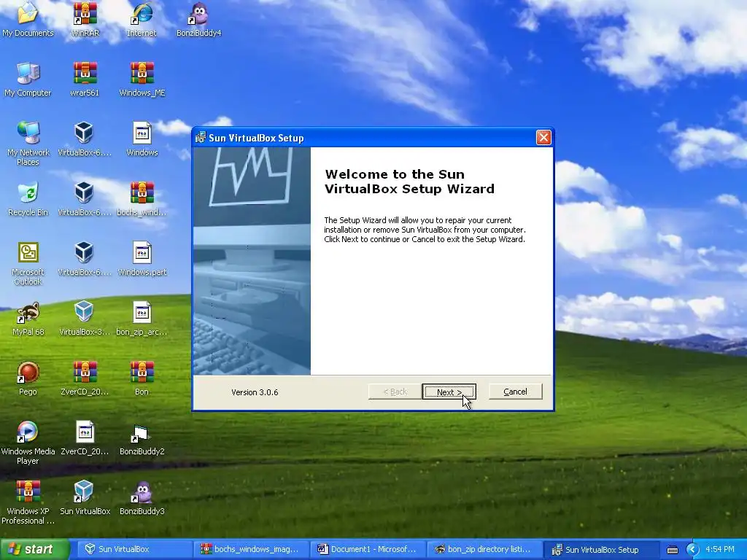Select the VirtualBox-3... installer icon

click(x=85, y=319)
